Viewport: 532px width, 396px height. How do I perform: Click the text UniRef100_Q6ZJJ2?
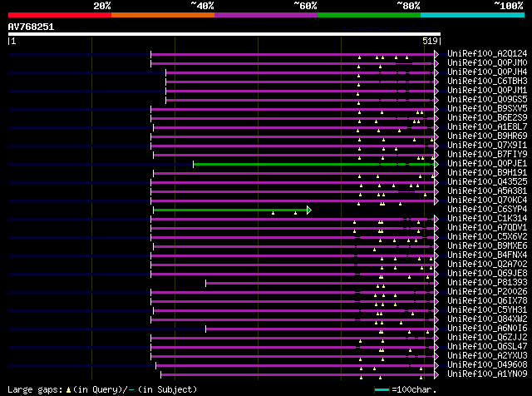click(x=487, y=338)
